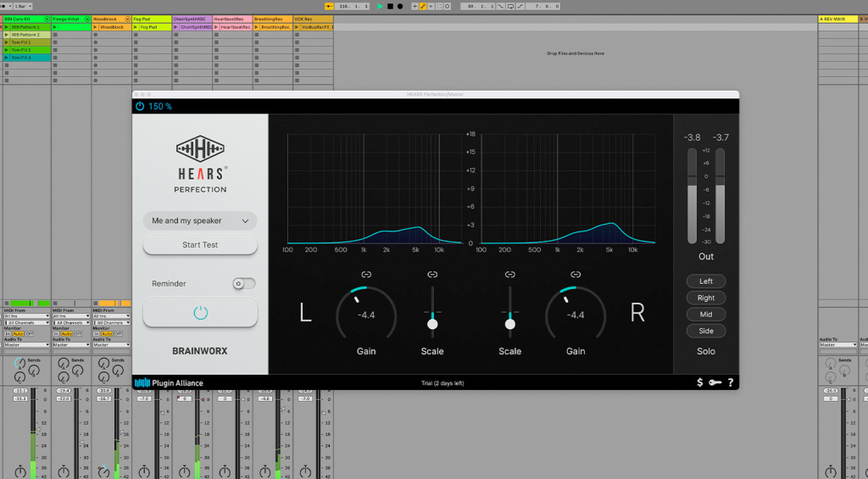Click the right channel Scale slider handle
Viewport: 868px width, 479px height.
[509, 324]
